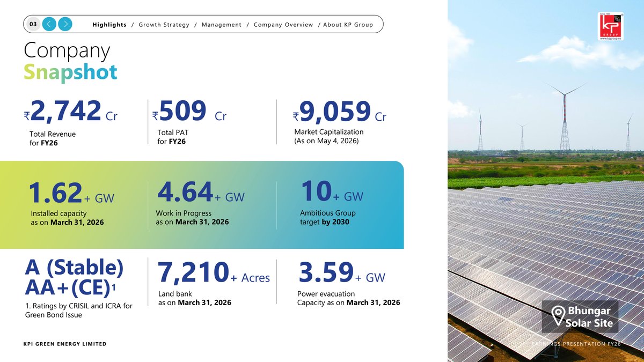Open the Company Overview section tab
This screenshot has width=644, height=362.
(283, 25)
